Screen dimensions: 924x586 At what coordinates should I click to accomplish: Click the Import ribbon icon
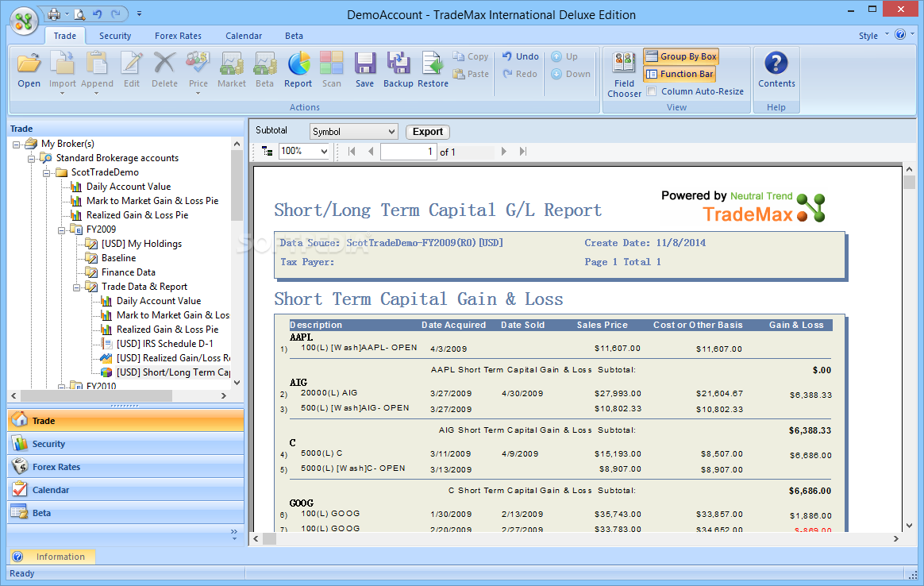(x=63, y=72)
